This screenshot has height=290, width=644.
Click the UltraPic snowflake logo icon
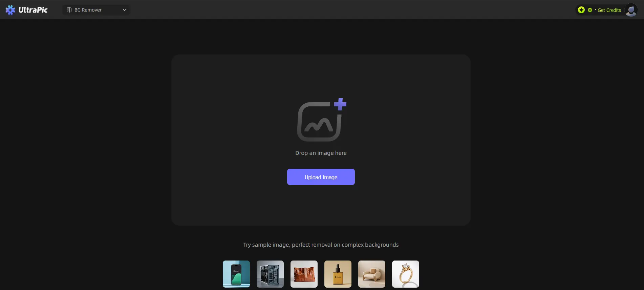10,10
